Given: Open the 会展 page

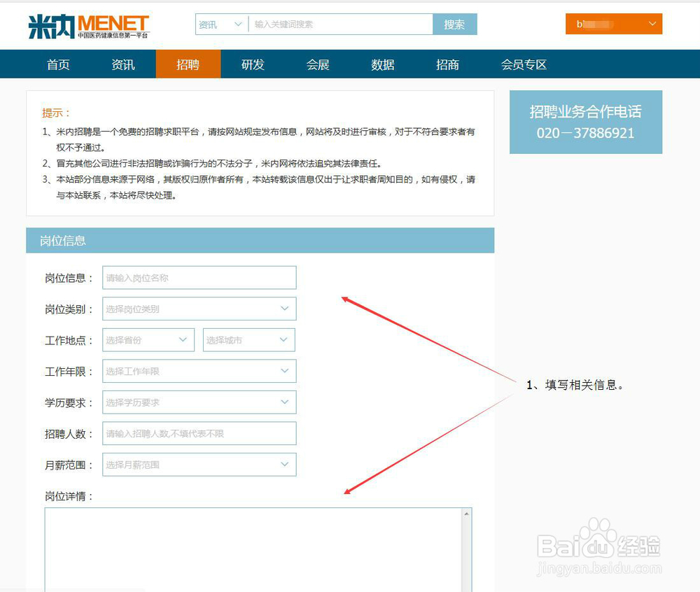Looking at the screenshot, I should click(317, 64).
